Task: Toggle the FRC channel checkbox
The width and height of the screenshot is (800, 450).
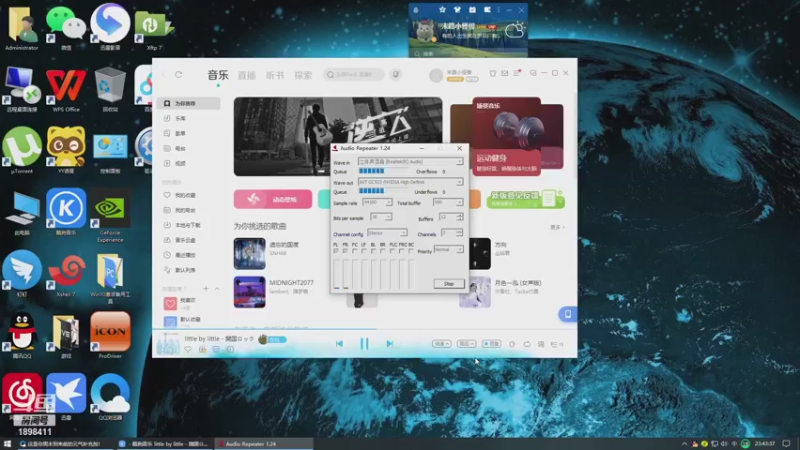Action: point(402,251)
